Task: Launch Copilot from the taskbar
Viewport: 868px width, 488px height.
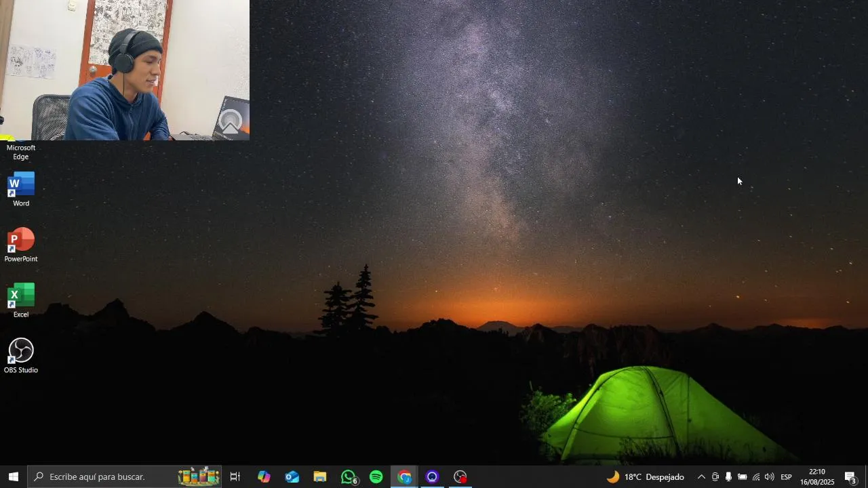Action: [264, 477]
